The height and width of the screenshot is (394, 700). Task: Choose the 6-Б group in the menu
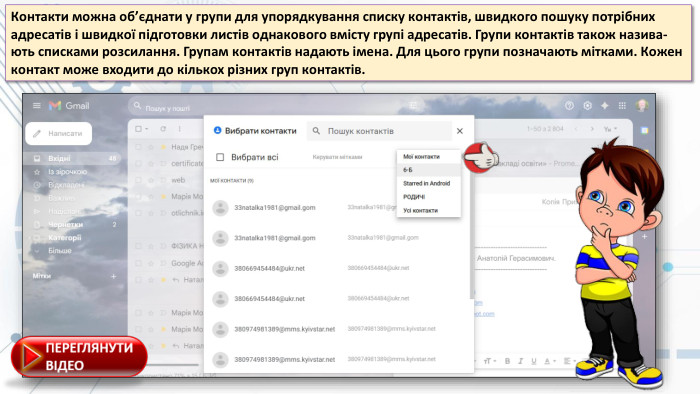pyautogui.click(x=429, y=170)
